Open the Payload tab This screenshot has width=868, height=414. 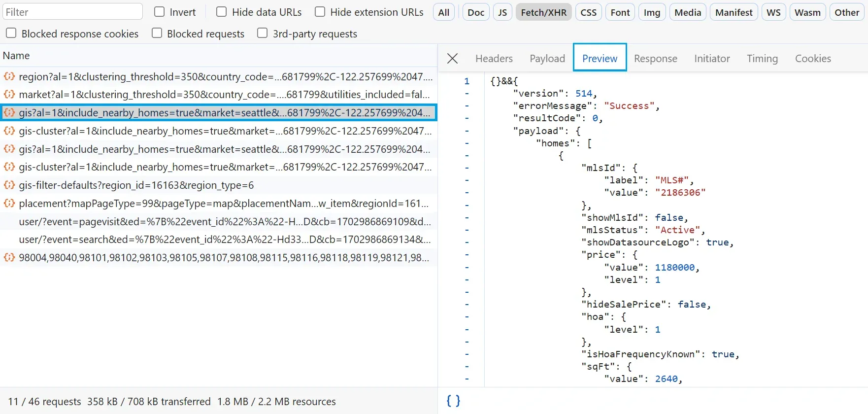(x=547, y=59)
